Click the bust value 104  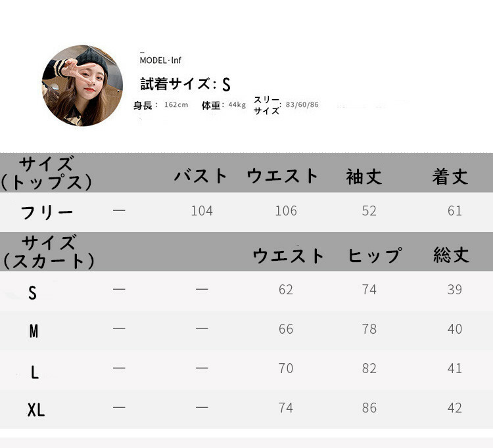click(202, 211)
